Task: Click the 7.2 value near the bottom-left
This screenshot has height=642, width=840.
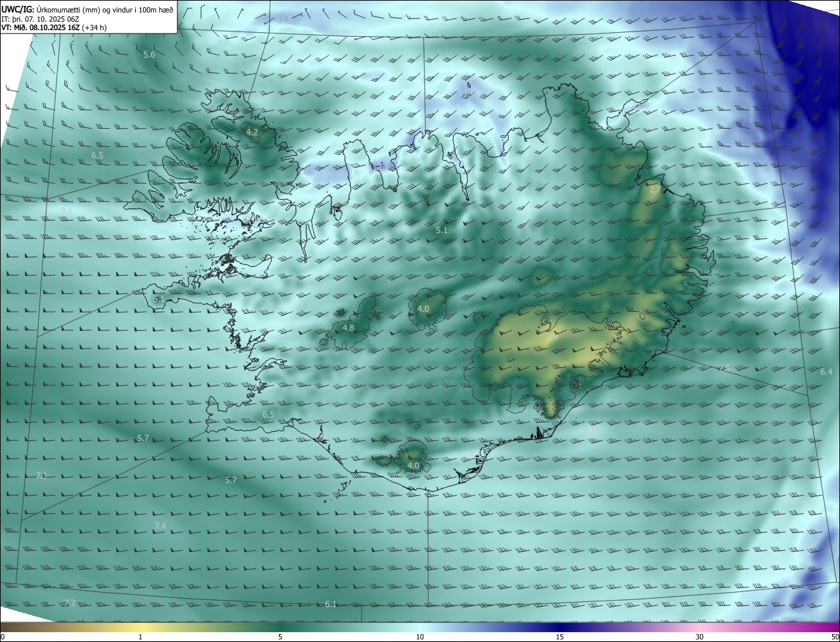Action: click(x=70, y=603)
